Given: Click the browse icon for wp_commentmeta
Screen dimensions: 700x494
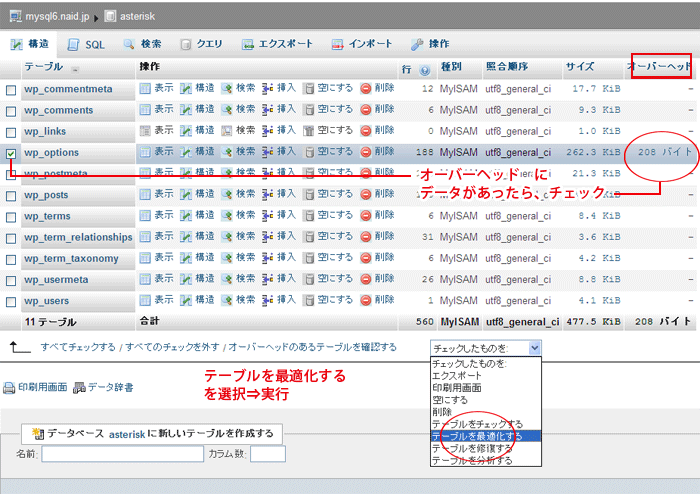Looking at the screenshot, I should [145, 89].
